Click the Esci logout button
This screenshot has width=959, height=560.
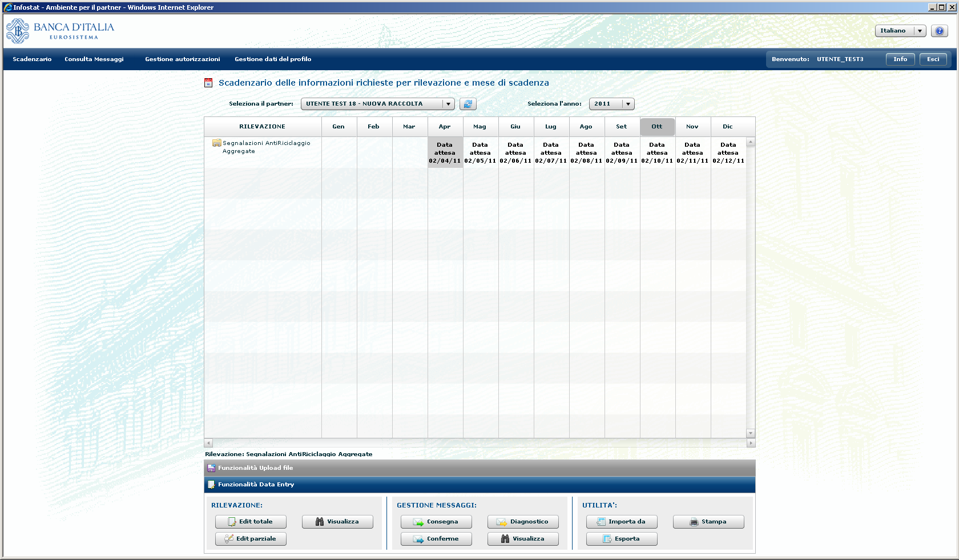coord(933,59)
